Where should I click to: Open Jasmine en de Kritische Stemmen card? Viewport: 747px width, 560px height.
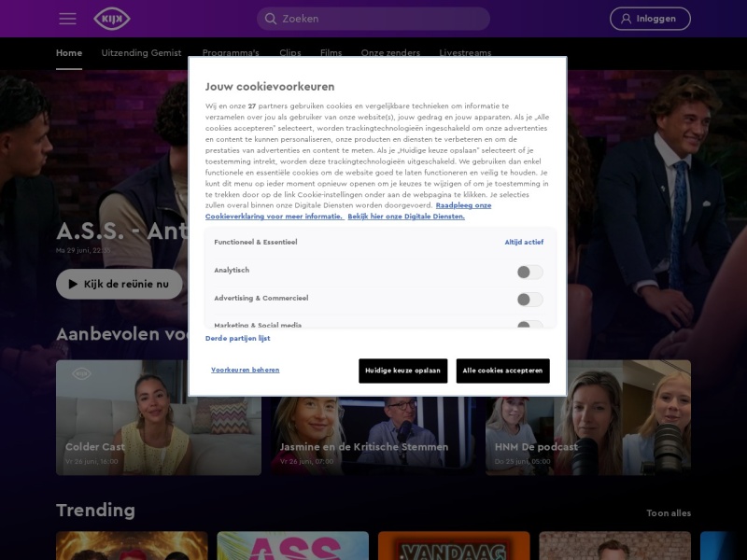[373, 436]
